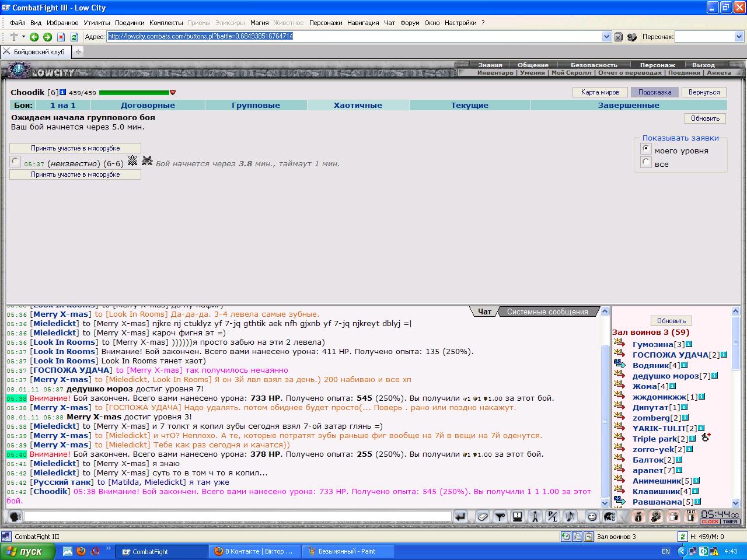
Task: Open the Навигация menu
Action: click(x=363, y=23)
